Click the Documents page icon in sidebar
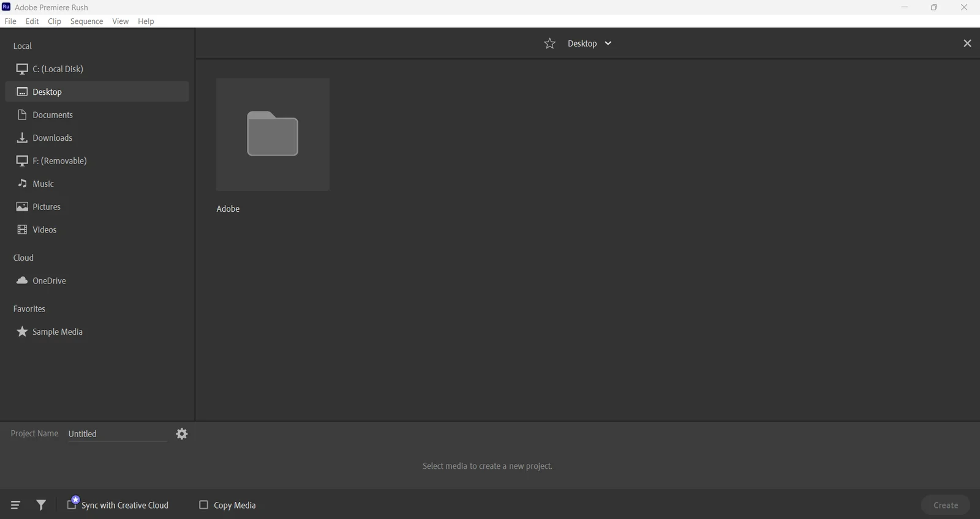Viewport: 980px width, 519px height. pyautogui.click(x=22, y=115)
